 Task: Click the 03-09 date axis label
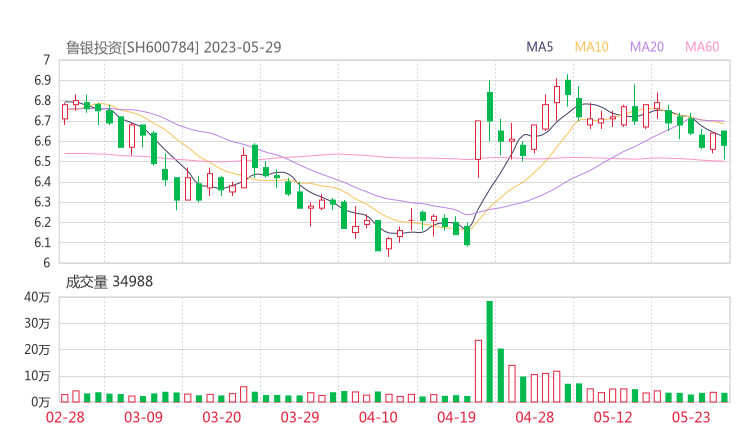pyautogui.click(x=143, y=417)
